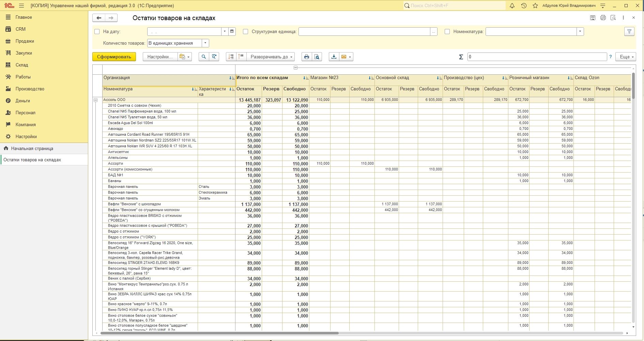Save the report with the diskette icon

click(593, 18)
